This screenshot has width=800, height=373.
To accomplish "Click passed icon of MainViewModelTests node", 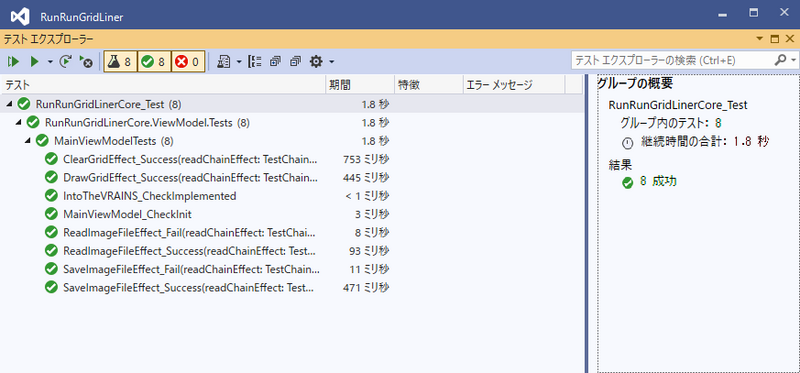I will (42, 140).
